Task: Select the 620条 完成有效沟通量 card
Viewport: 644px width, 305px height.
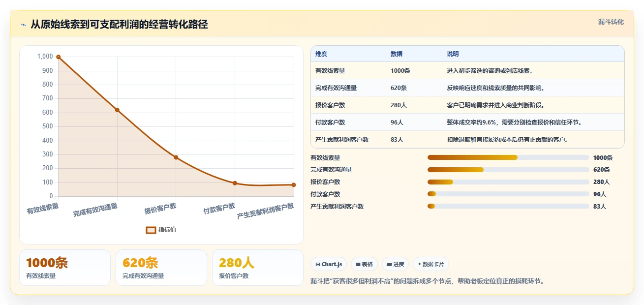Action: click(161, 268)
